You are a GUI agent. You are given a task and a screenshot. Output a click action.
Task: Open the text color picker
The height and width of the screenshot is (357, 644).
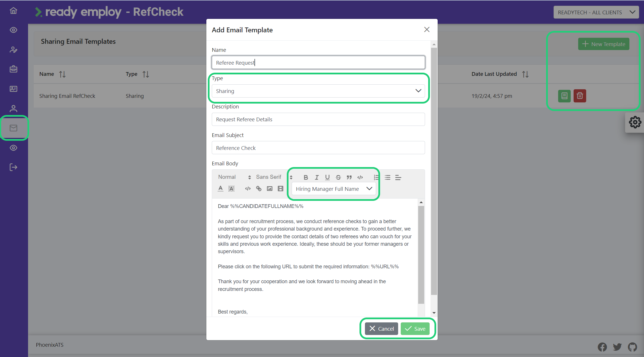coord(220,189)
